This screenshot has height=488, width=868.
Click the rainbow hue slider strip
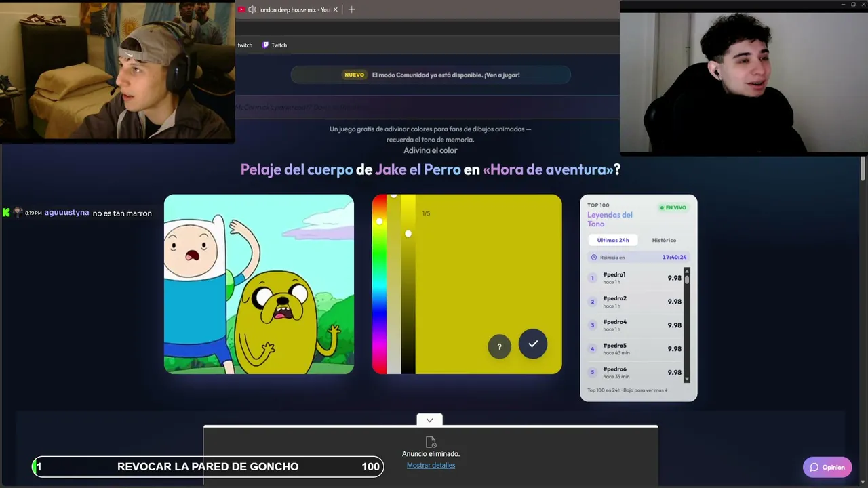pyautogui.click(x=379, y=285)
